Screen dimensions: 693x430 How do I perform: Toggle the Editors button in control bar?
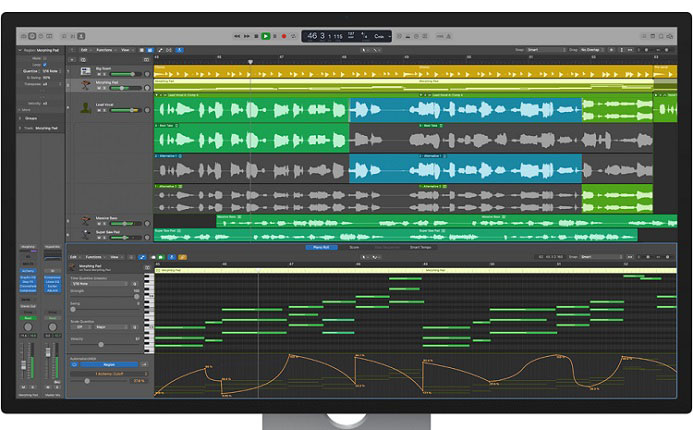81,36
